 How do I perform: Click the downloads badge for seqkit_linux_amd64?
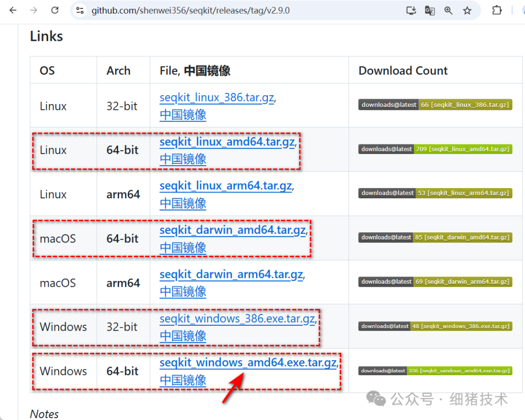click(x=434, y=149)
